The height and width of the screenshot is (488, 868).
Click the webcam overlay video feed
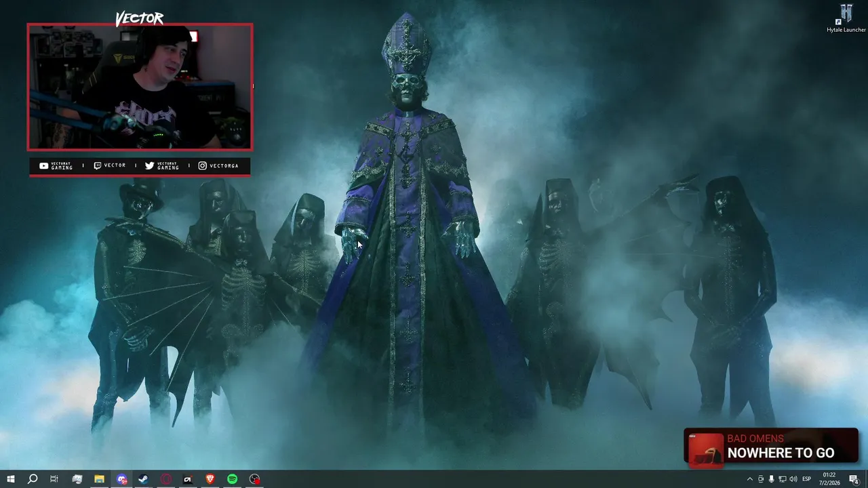coord(140,87)
